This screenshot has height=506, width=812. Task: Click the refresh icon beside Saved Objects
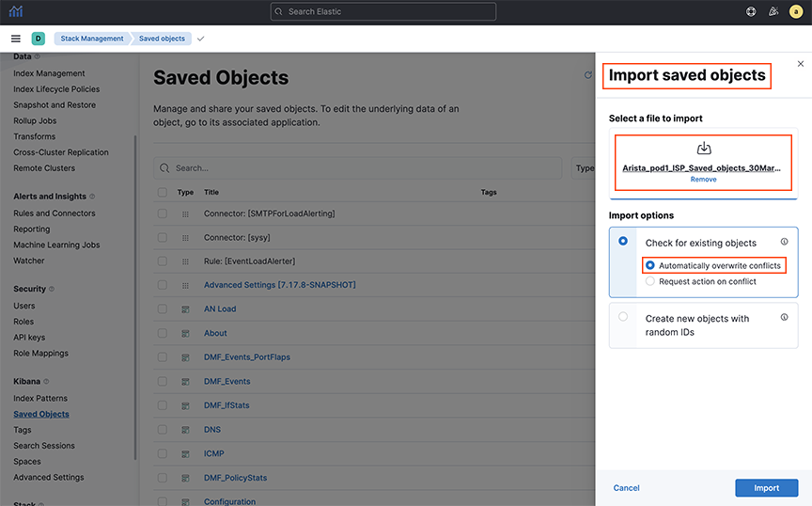(x=587, y=75)
